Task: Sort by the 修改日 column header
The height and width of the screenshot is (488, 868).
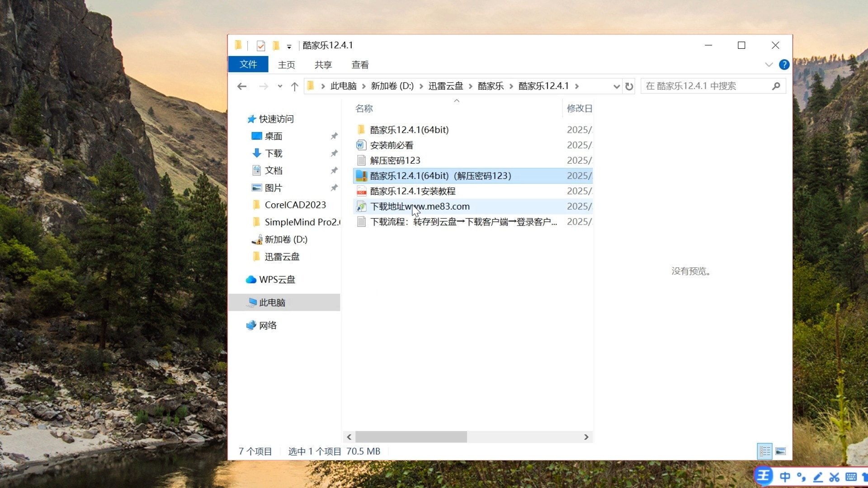Action: 580,108
